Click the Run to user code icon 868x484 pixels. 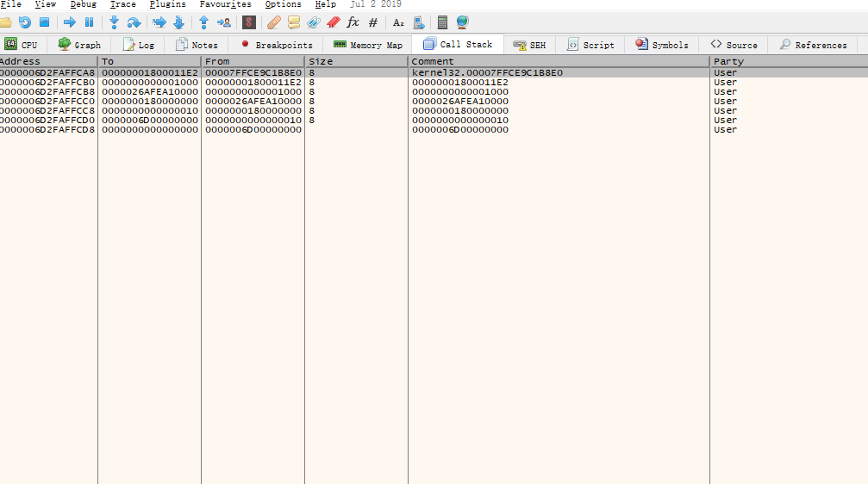[x=224, y=22]
